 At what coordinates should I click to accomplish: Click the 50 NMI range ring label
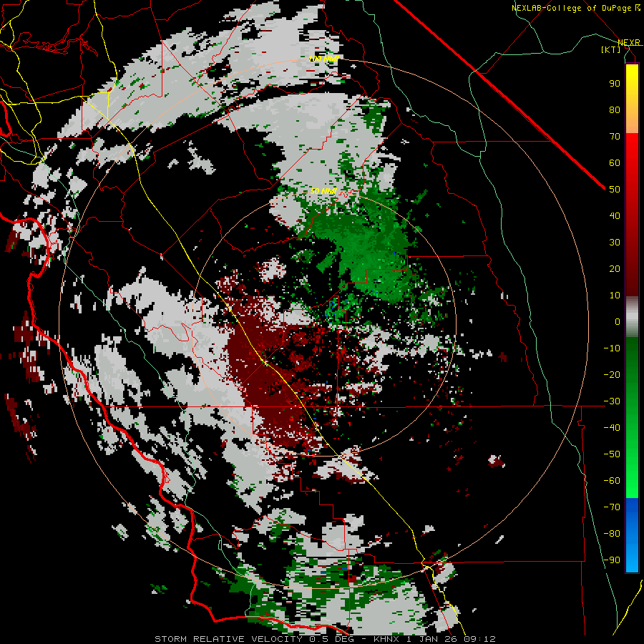point(323,191)
